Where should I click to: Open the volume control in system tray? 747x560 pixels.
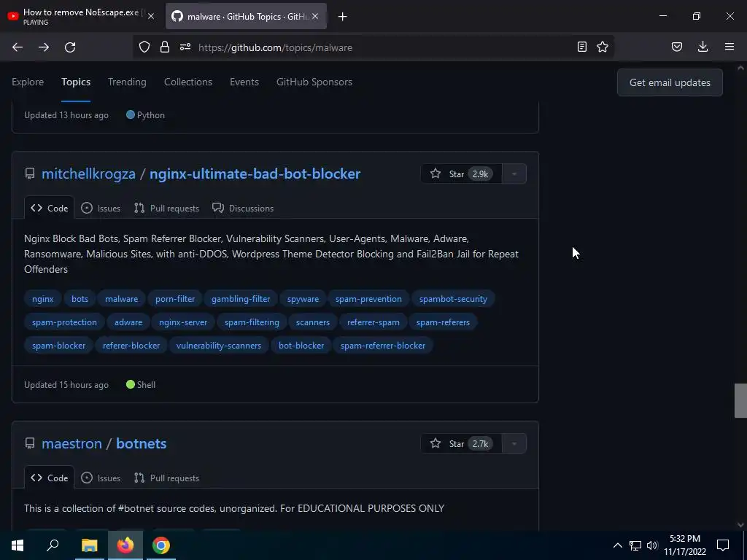point(652,545)
